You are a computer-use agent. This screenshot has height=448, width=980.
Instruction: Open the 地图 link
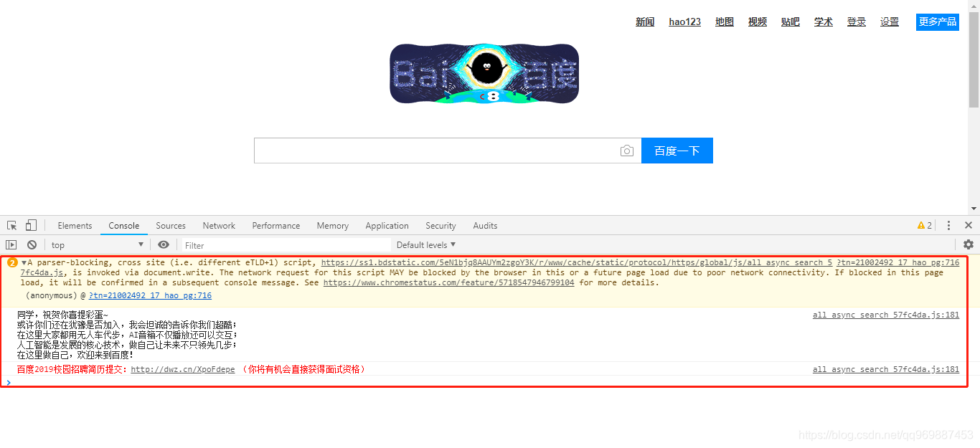(x=725, y=22)
